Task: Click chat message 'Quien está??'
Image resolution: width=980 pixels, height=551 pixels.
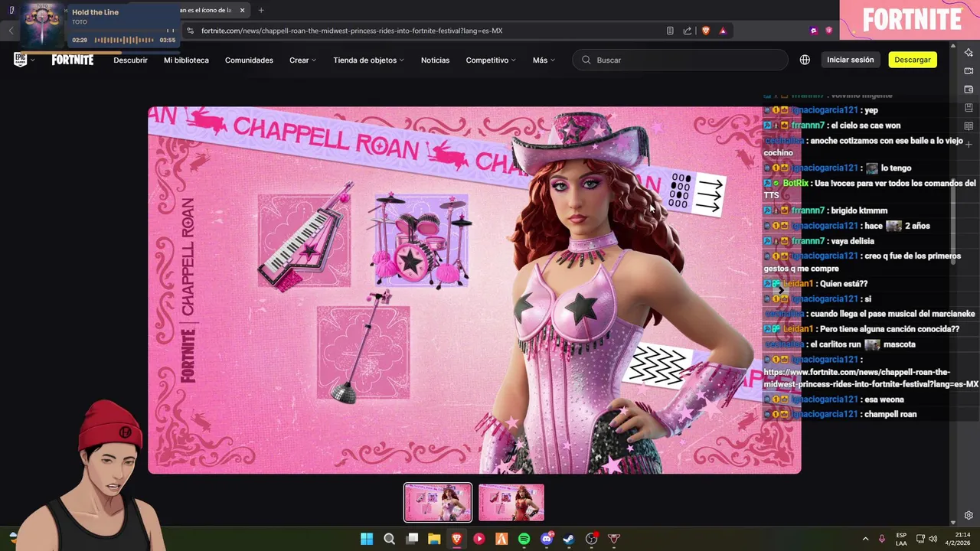Action: tap(844, 284)
